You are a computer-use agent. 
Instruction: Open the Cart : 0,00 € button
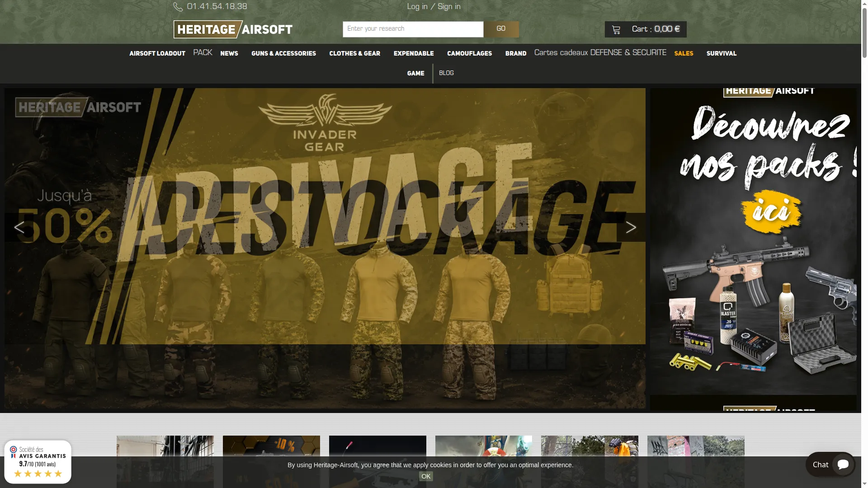coord(646,29)
